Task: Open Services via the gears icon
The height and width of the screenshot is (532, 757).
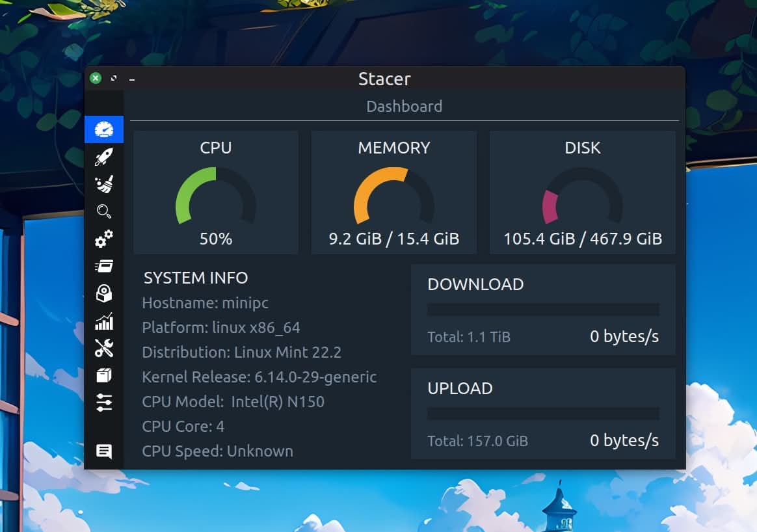Action: tap(104, 239)
